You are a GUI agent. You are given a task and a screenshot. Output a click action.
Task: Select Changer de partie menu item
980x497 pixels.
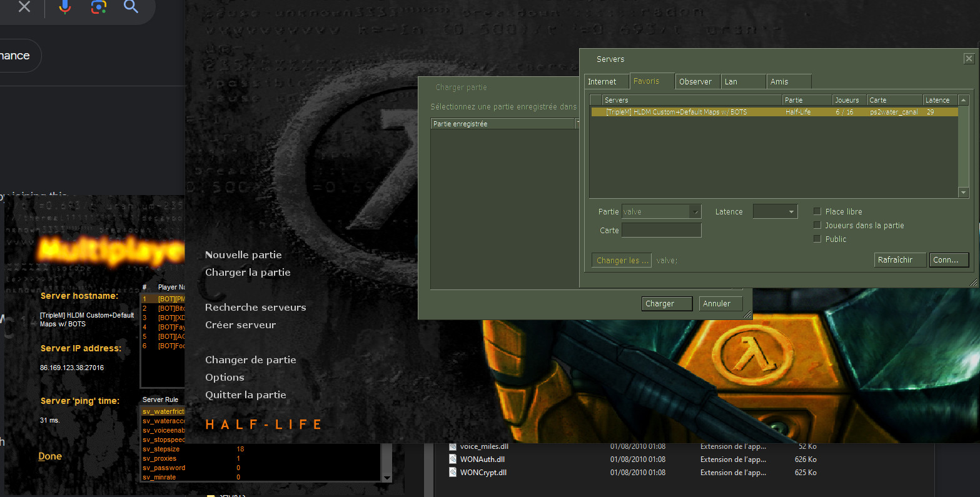click(x=251, y=360)
